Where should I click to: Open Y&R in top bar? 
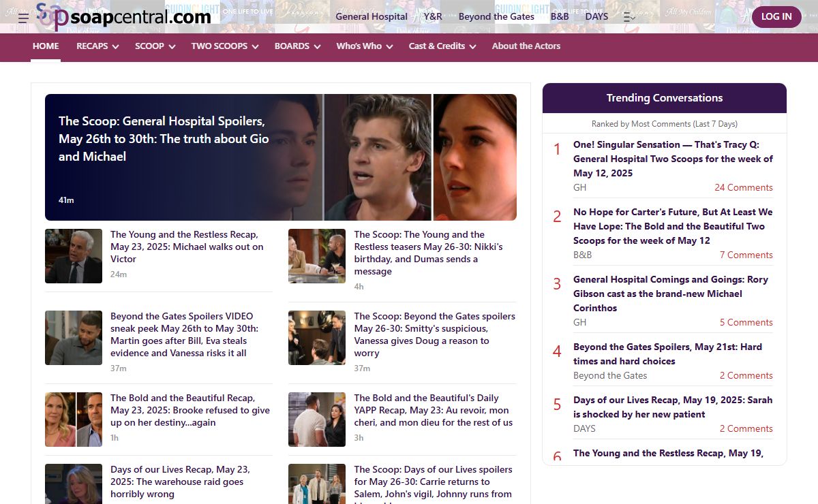[x=433, y=16]
